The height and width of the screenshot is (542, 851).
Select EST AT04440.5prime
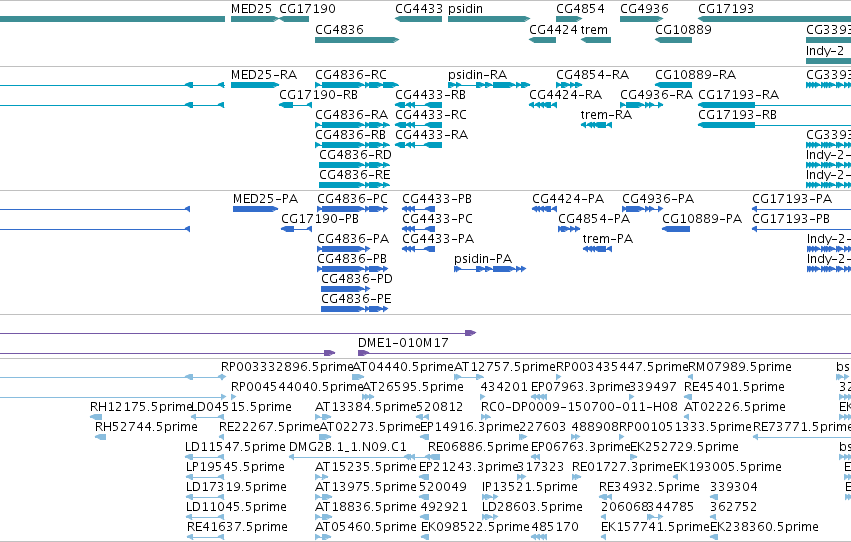click(403, 367)
